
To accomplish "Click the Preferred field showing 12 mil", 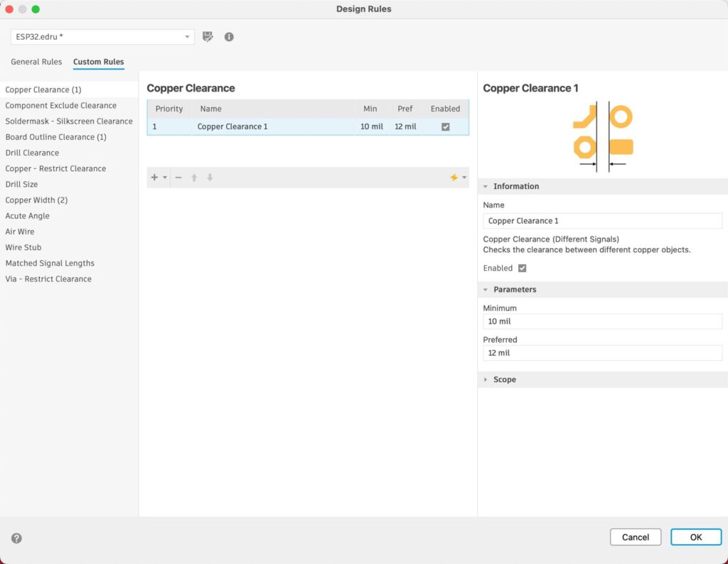I will pos(602,352).
